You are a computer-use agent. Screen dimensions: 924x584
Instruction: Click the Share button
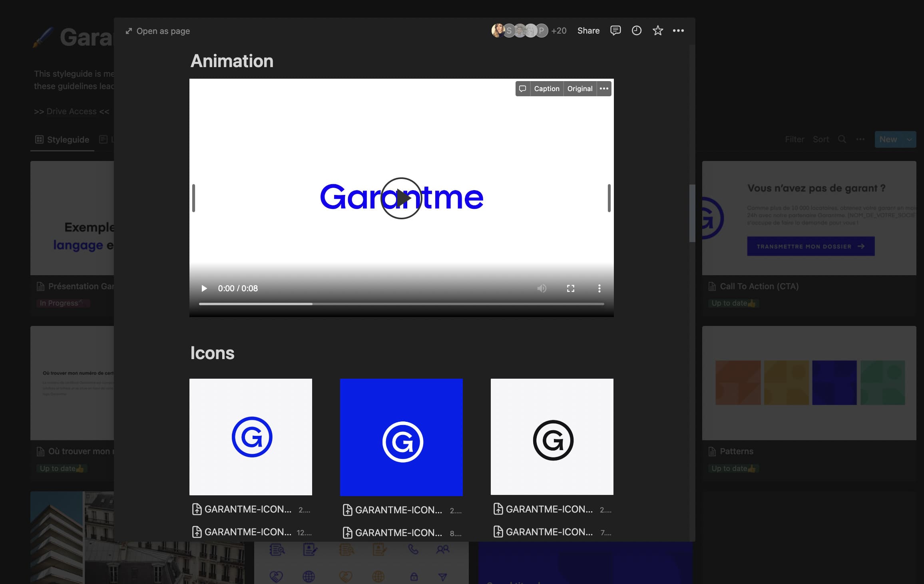pyautogui.click(x=588, y=31)
